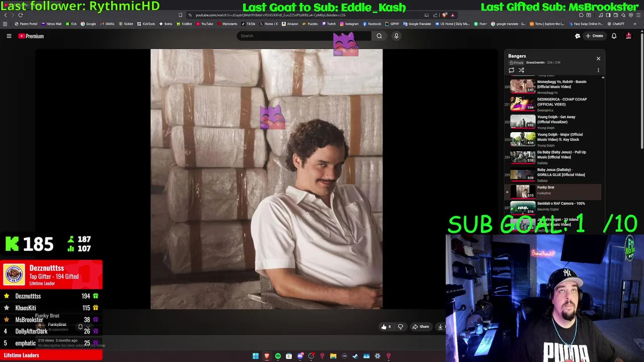The image size is (644, 362).
Task: Play Young Dolph Get Away visualizer
Action: tap(553, 122)
